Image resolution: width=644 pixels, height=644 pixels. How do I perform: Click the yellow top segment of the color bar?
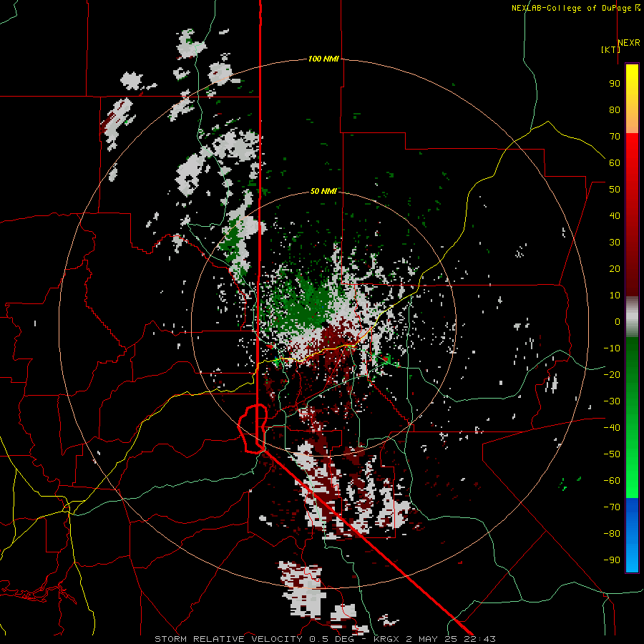[632, 99]
